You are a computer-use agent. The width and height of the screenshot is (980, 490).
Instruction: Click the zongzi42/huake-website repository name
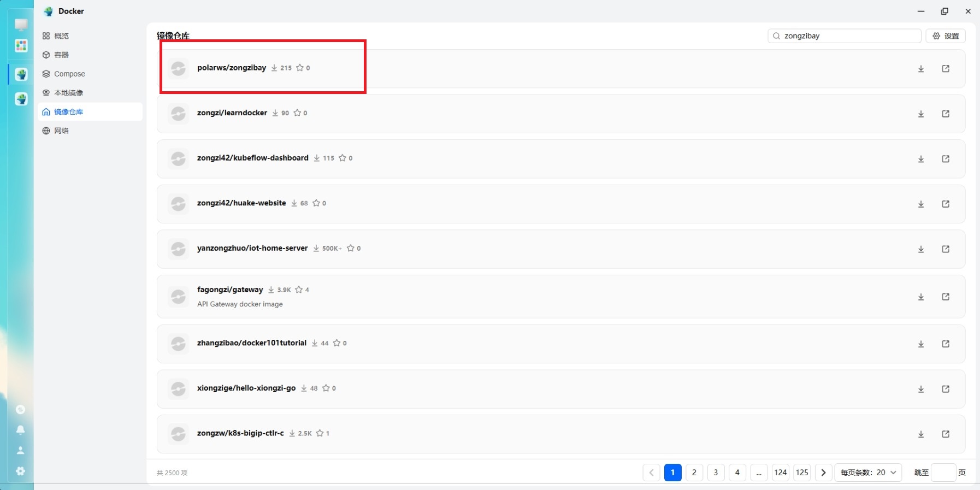click(241, 203)
